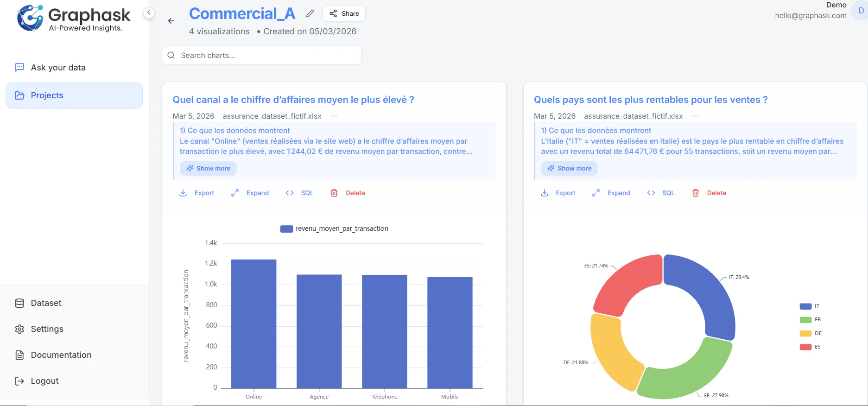Viewport: 868px width, 406px height.
Task: View SQL for the channel revenue chart
Action: (x=299, y=193)
